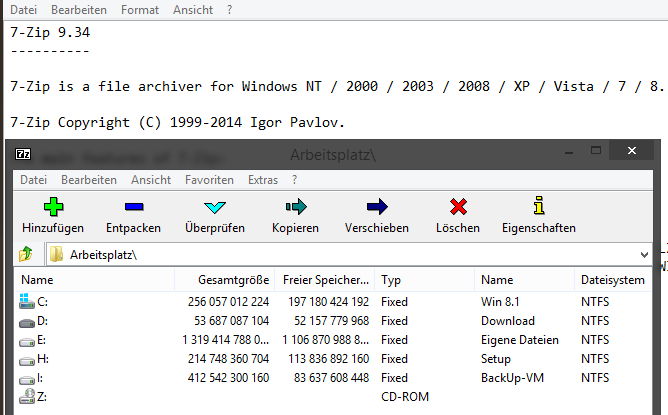
Task: Click the 7-Zip 9.34 heading in Notepad
Action: point(50,32)
